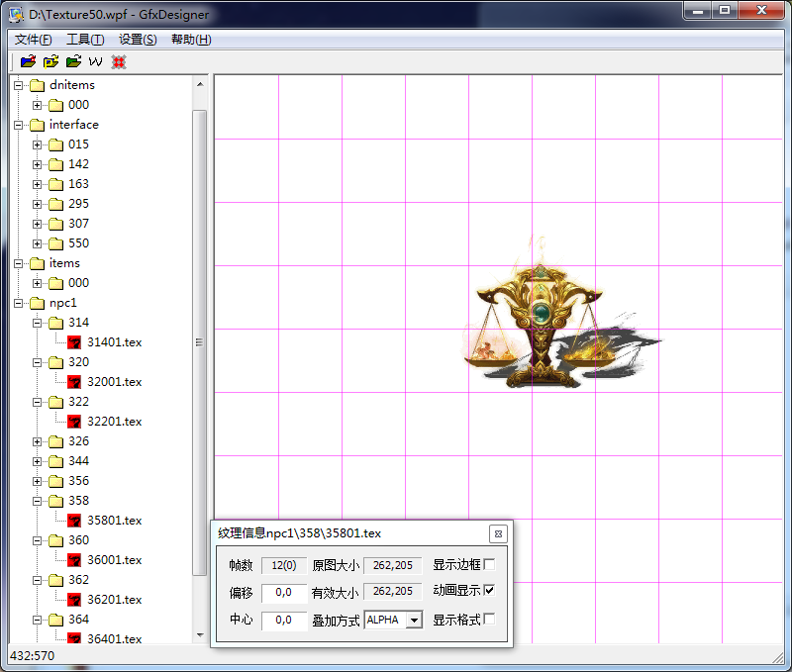Open the 叠加方式 ALPHA dropdown
Screen dimensions: 792x672
click(x=414, y=620)
